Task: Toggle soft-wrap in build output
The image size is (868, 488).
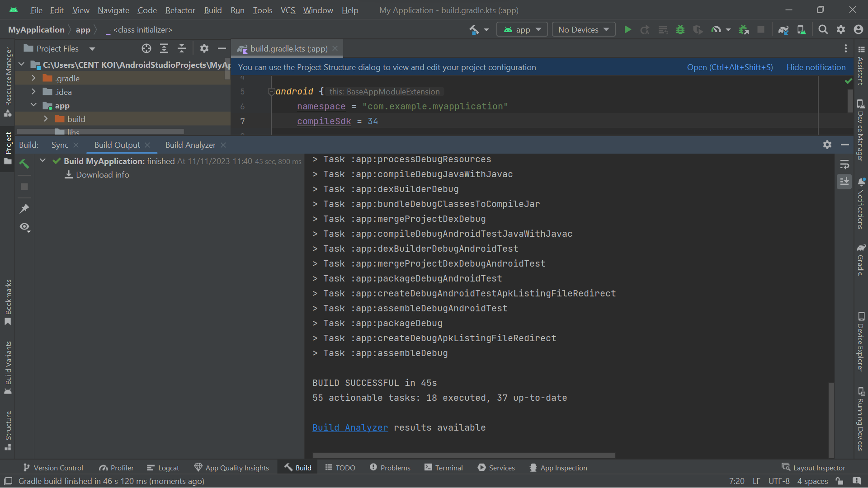Action: tap(844, 164)
